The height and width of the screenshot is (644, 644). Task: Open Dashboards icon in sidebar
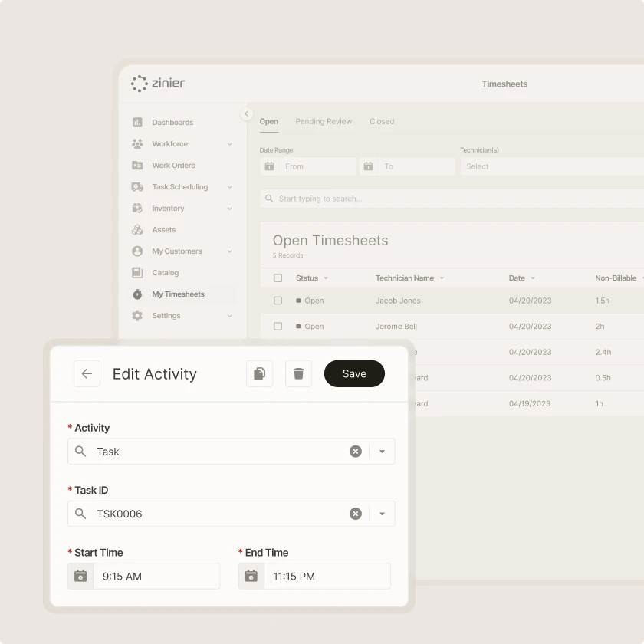pos(137,123)
